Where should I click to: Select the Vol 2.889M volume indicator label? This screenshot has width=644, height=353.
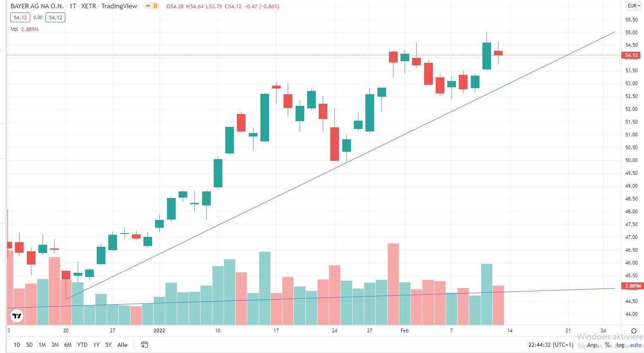pyautogui.click(x=24, y=29)
